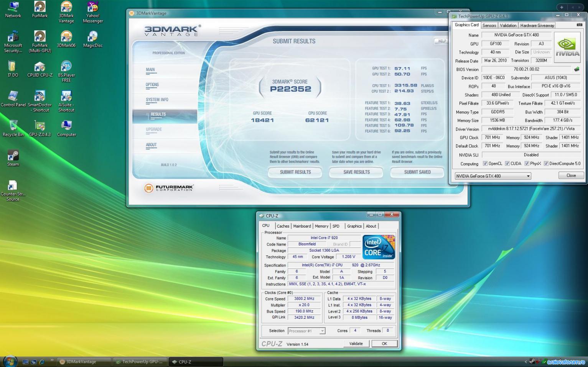Click the NVIDIA logo in GPU-Z
Viewport: 588px width, 367px height.
tap(567, 47)
